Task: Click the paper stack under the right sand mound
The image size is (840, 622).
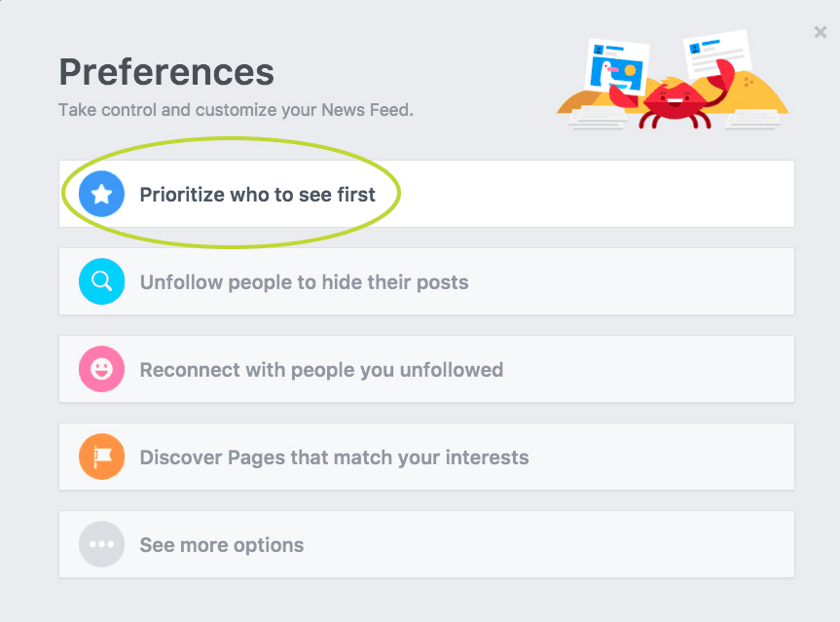Action: point(752,120)
